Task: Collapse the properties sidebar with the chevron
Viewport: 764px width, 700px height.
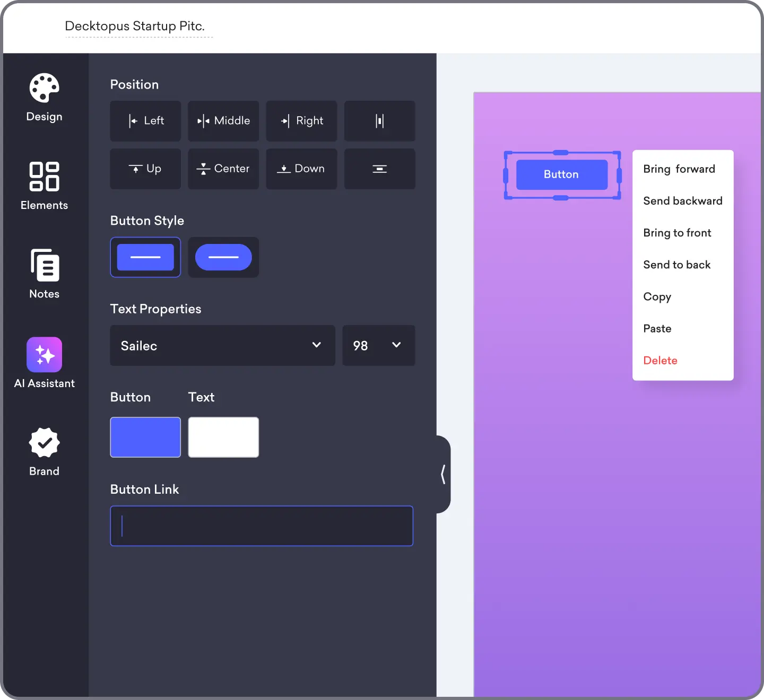Action: point(442,474)
